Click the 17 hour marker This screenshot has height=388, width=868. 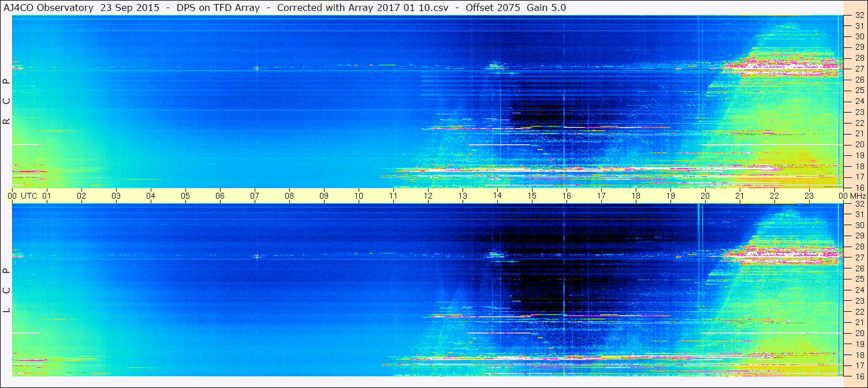(x=601, y=196)
